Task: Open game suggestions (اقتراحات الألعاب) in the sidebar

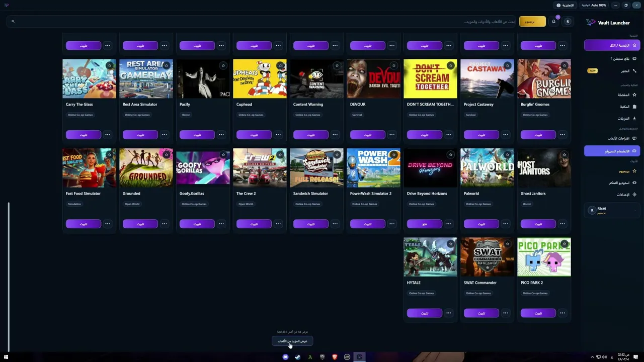Action: pyautogui.click(x=612, y=138)
